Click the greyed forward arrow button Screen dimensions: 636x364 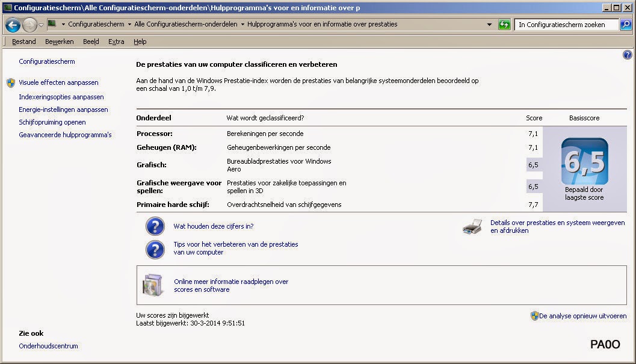(x=29, y=25)
